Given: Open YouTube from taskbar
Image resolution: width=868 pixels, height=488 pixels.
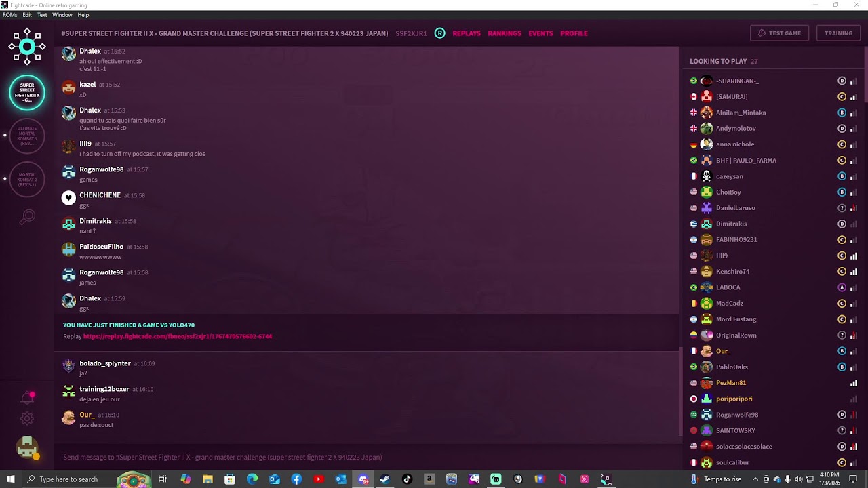Looking at the screenshot, I should pyautogui.click(x=319, y=479).
